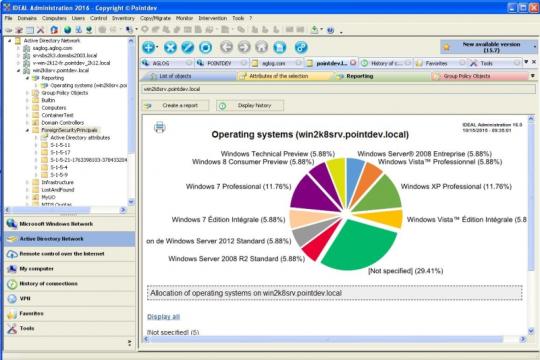Open the Group Policy Objects tab
This screenshot has width=540, height=360.
(x=479, y=76)
